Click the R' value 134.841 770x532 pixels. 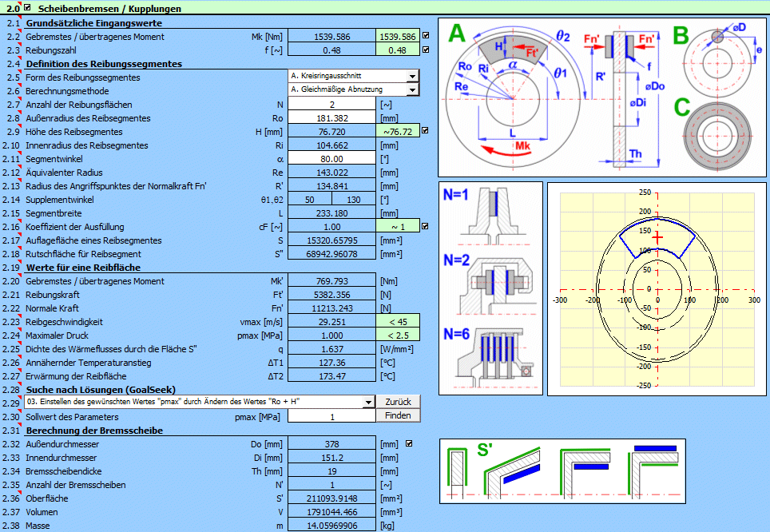coord(332,186)
